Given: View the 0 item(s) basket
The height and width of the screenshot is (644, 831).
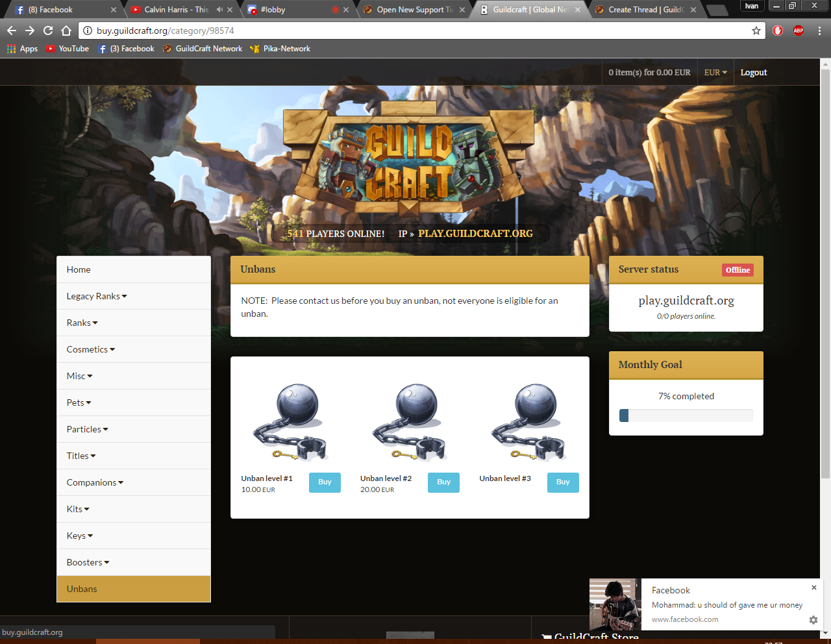Looking at the screenshot, I should (649, 73).
